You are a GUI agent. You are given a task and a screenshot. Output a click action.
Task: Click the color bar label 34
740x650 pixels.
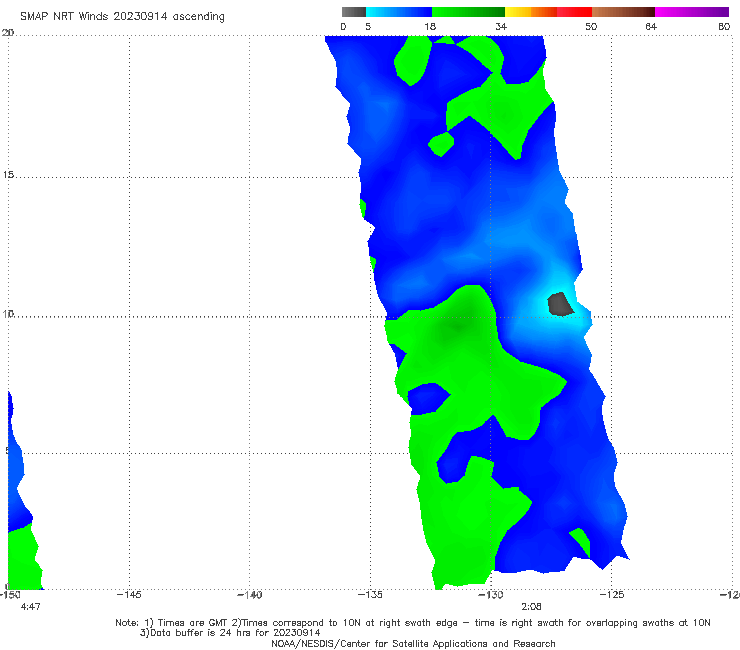point(501,27)
